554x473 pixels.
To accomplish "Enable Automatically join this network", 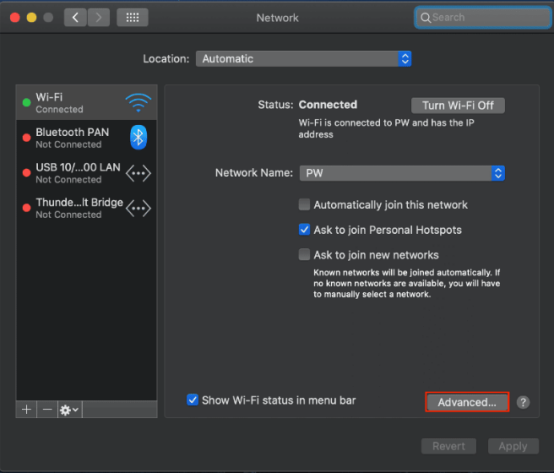I will pos(304,204).
